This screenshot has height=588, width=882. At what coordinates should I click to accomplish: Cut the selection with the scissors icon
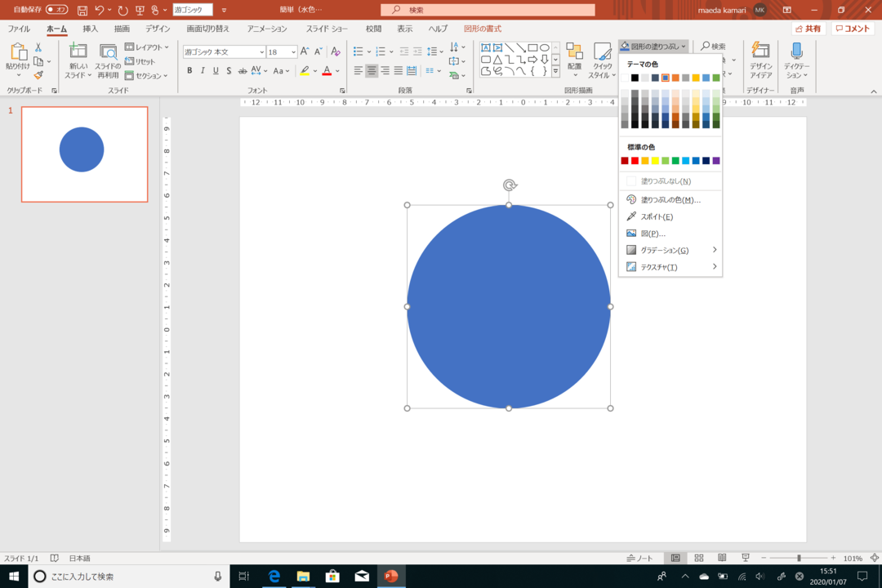pyautogui.click(x=38, y=48)
